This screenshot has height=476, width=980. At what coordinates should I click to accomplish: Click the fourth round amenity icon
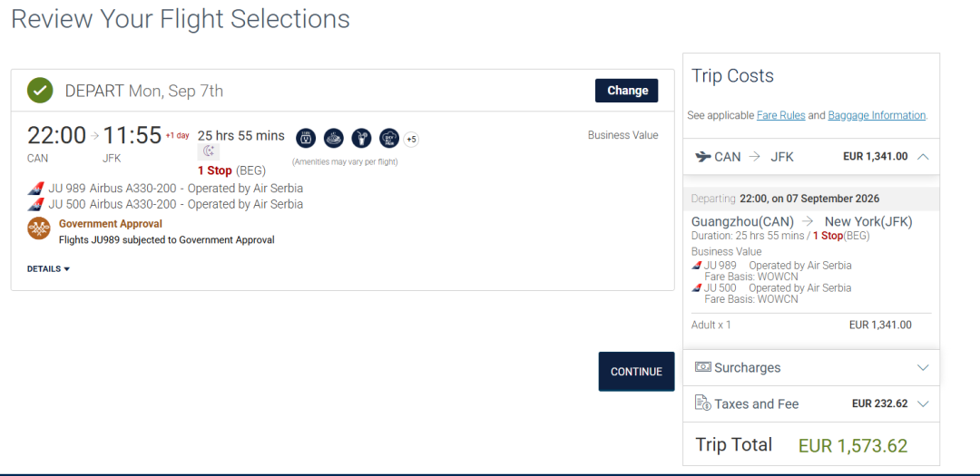(x=389, y=138)
